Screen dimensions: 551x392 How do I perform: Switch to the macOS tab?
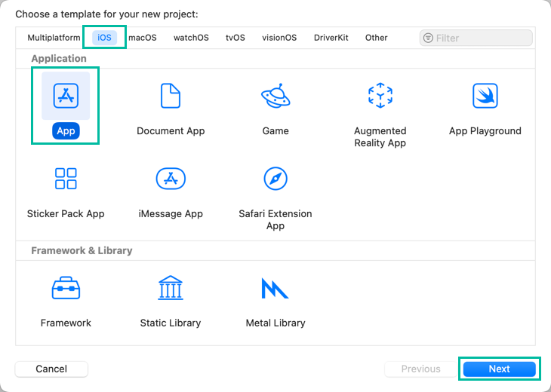tap(143, 38)
